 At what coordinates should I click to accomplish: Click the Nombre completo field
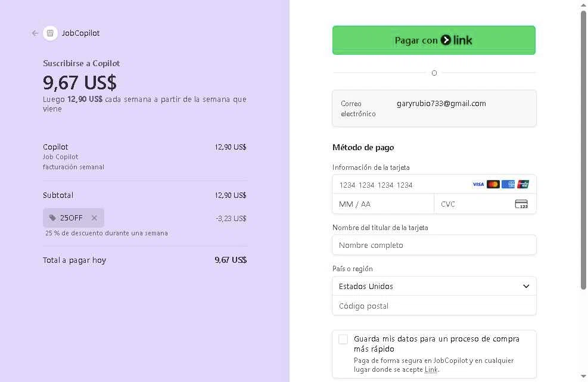click(x=434, y=245)
